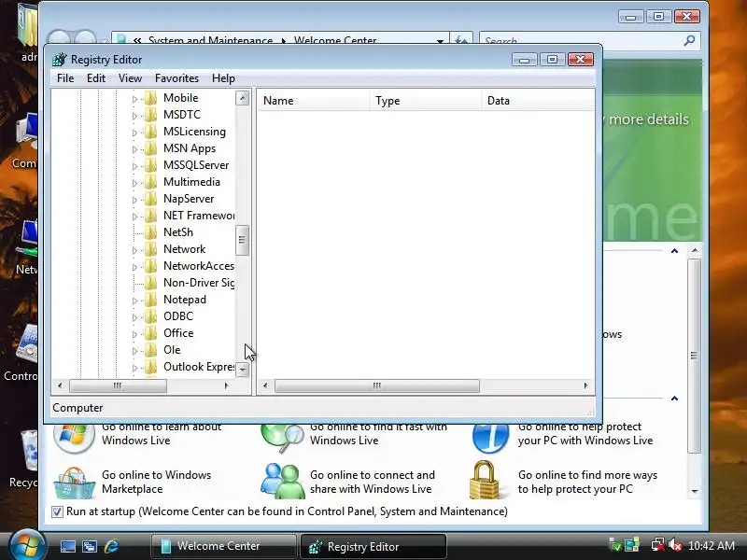Select the ODBC key label
Image resolution: width=747 pixels, height=560 pixels.
pyautogui.click(x=178, y=316)
